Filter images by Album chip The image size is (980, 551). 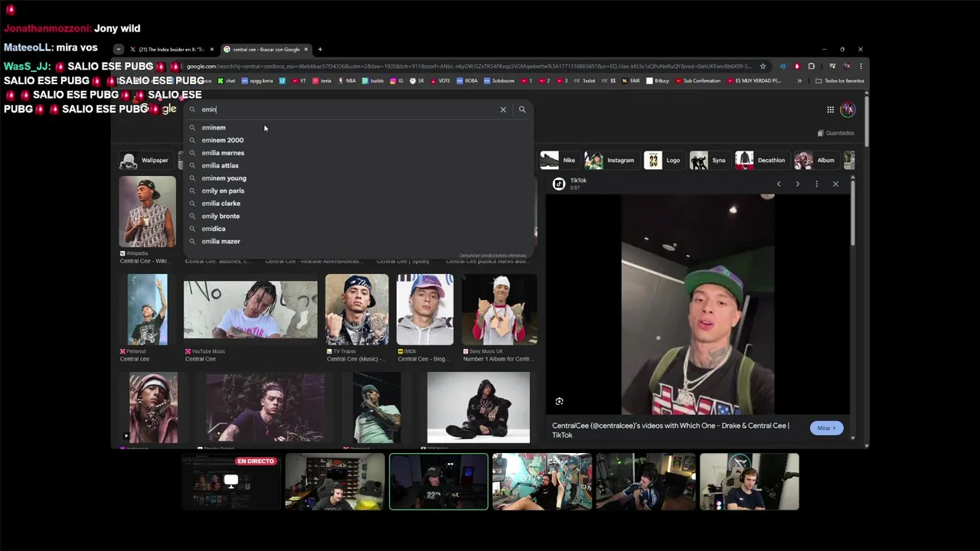pos(816,161)
